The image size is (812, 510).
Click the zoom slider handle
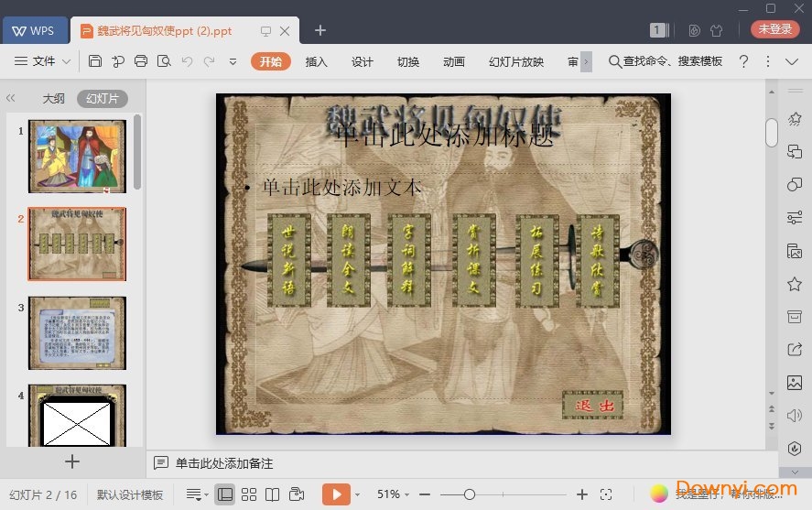coord(470,494)
